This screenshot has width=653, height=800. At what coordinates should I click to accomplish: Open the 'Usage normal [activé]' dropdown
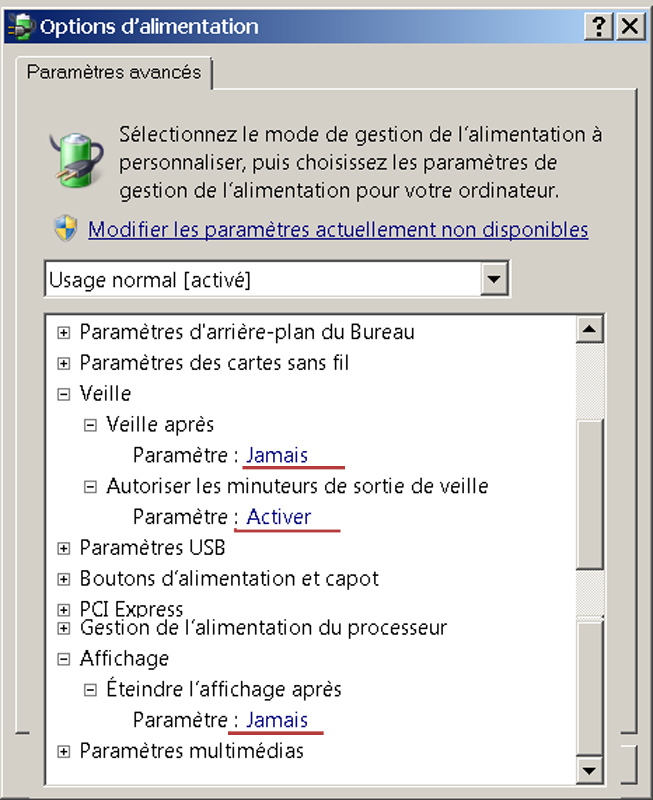pos(277,279)
